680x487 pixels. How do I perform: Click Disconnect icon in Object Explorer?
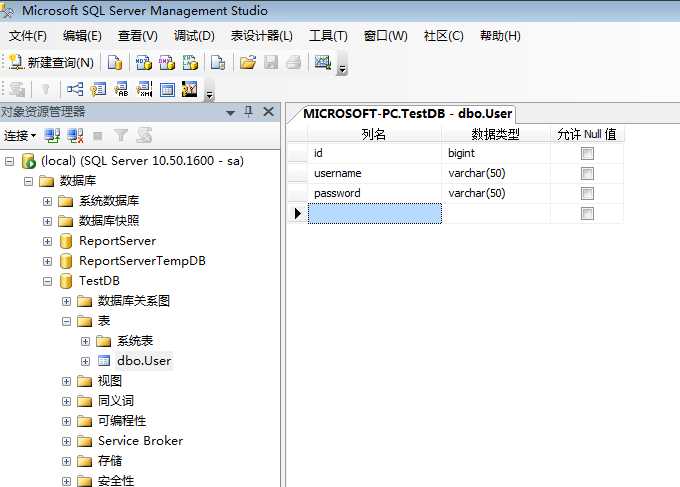coord(75,136)
